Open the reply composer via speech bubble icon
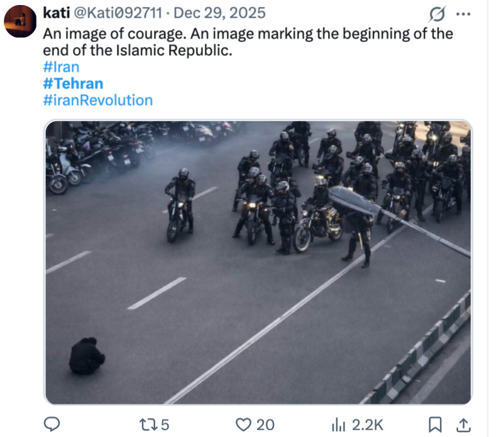This screenshot has height=437, width=504. [x=53, y=424]
